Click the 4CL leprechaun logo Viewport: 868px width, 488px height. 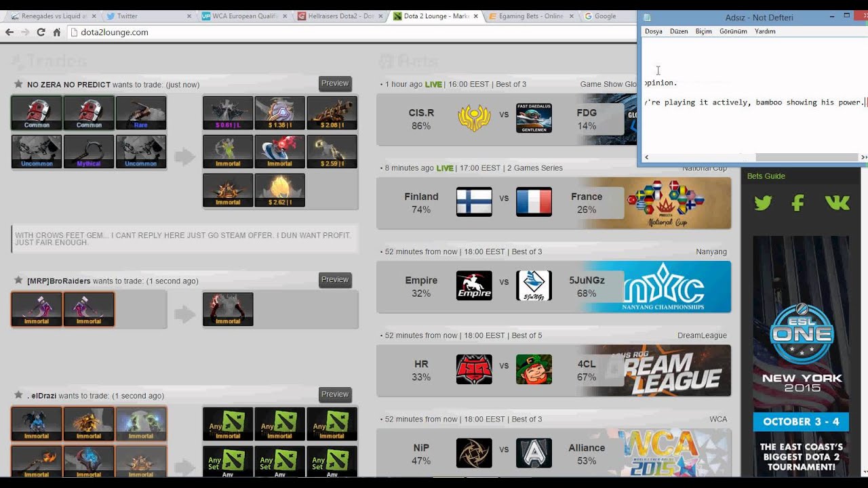[534, 369]
